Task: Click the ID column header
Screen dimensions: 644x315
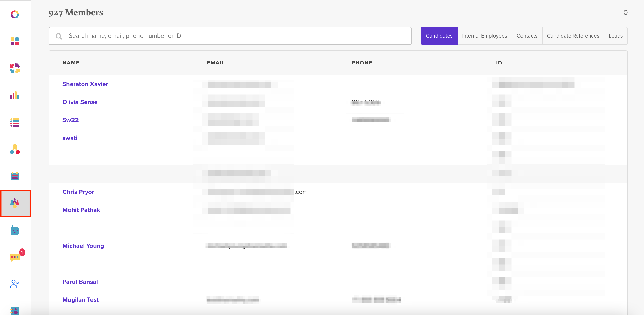Action: (x=499, y=63)
